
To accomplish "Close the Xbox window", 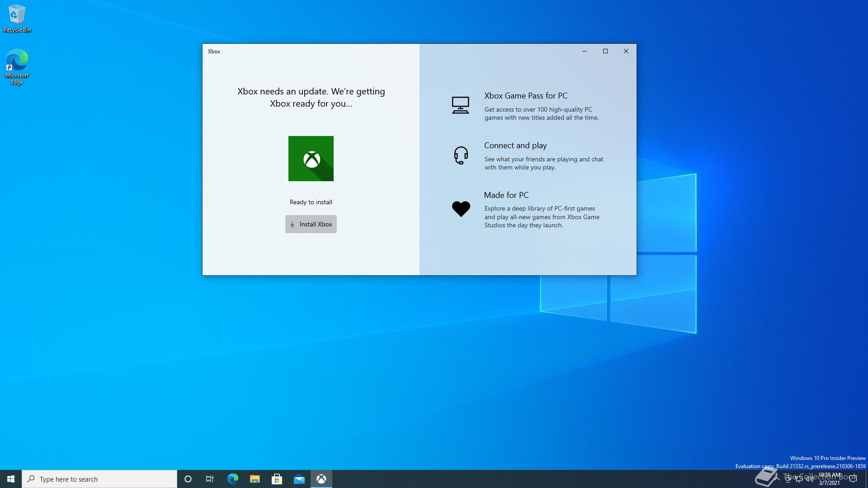I will click(626, 51).
